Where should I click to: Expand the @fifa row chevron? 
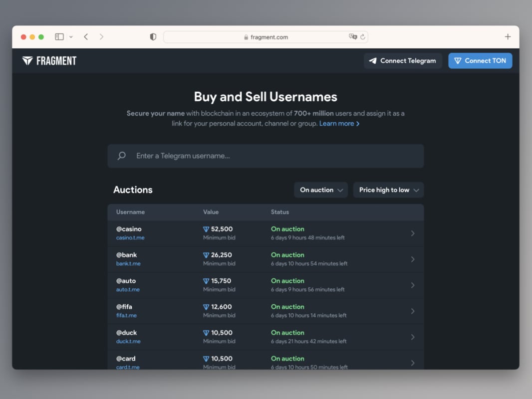click(x=413, y=311)
